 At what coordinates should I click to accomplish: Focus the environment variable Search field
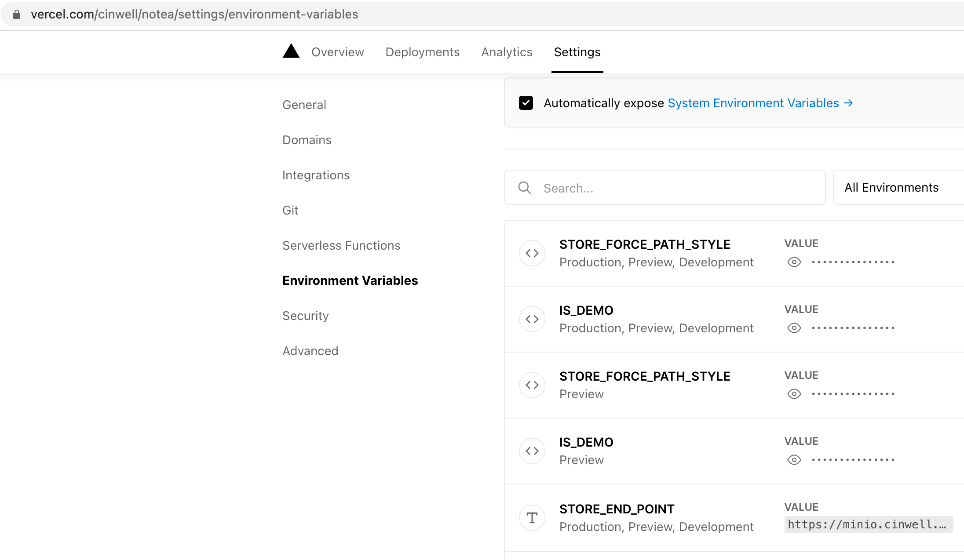677,188
